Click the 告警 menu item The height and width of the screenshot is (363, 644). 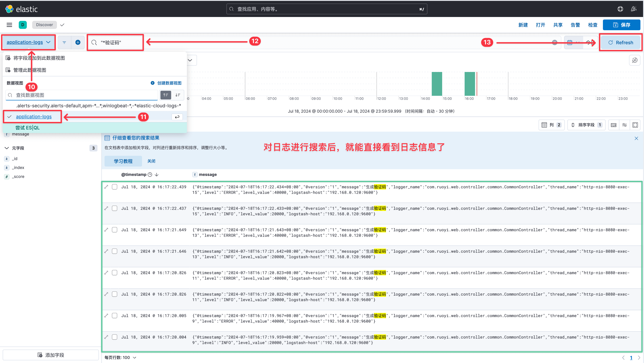[x=575, y=25]
